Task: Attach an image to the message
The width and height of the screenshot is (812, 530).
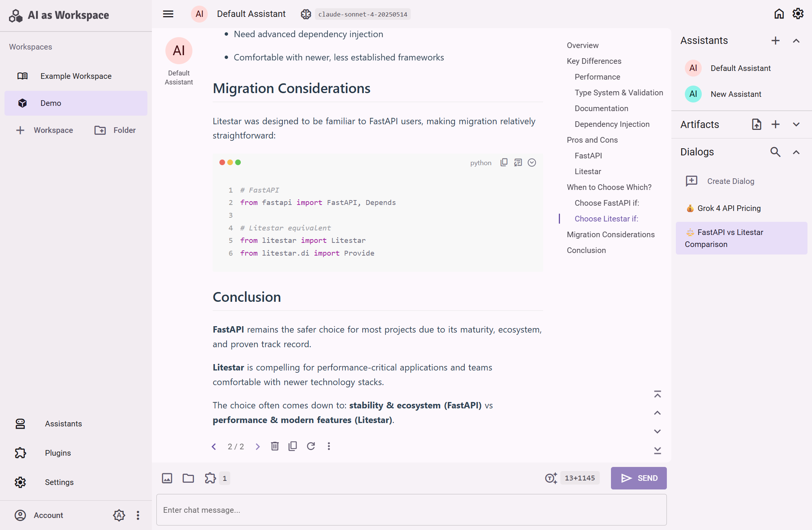Action: (167, 478)
